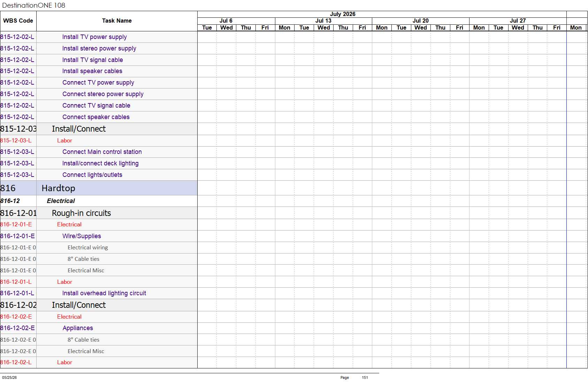Click the 05/25/26 date in the footer
Viewport: 588px width, 382px height.
pos(9,377)
